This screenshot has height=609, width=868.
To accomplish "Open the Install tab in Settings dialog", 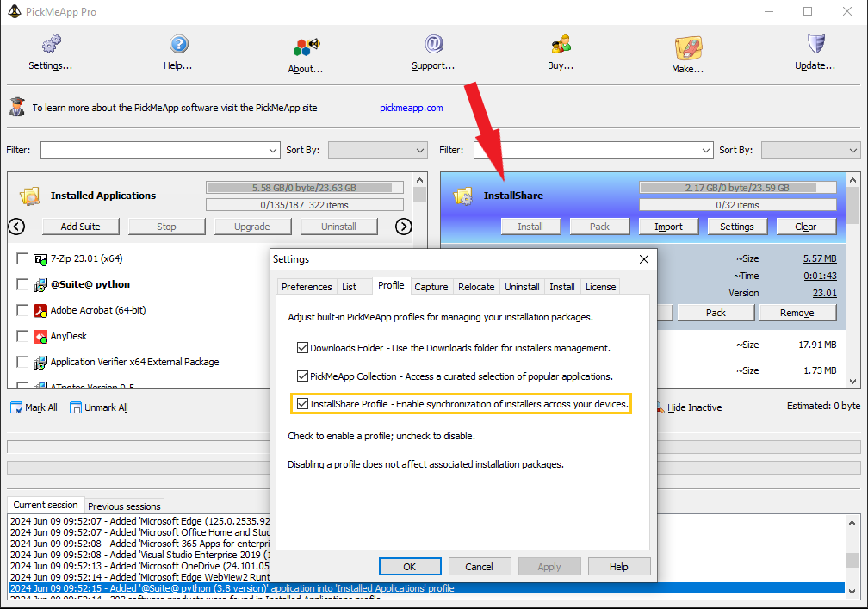I will click(x=561, y=287).
